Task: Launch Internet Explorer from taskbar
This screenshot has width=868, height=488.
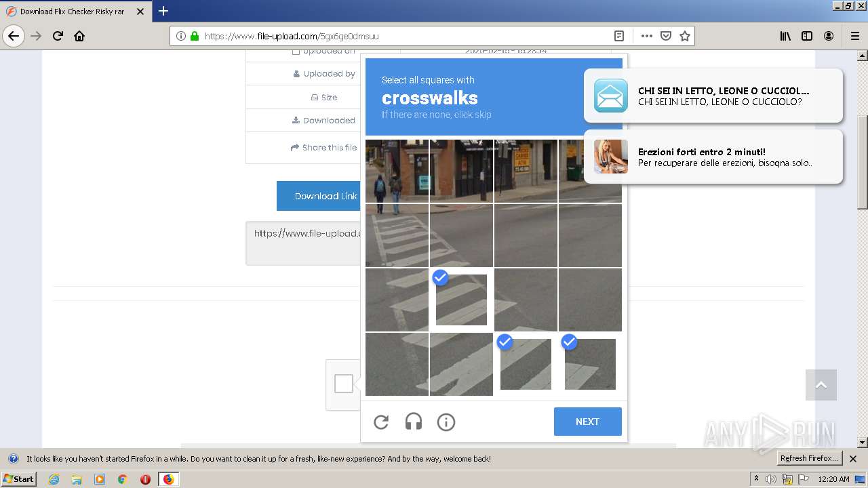Action: click(54, 479)
